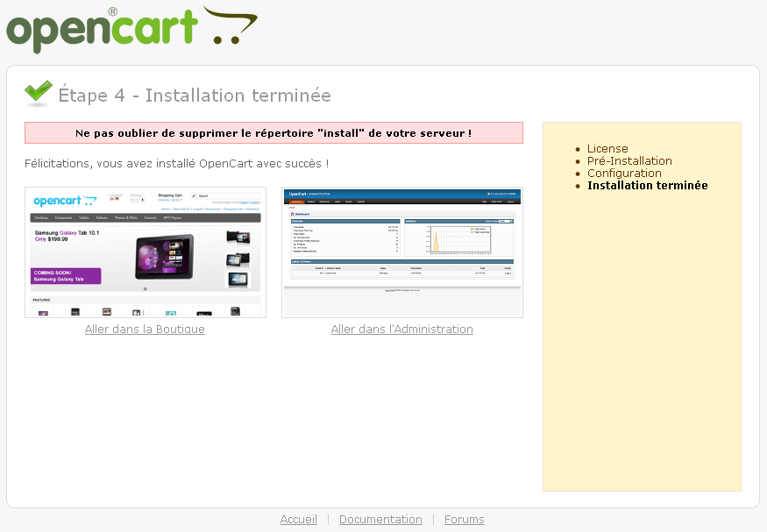Click the shopping cart icon in logo

(x=231, y=27)
